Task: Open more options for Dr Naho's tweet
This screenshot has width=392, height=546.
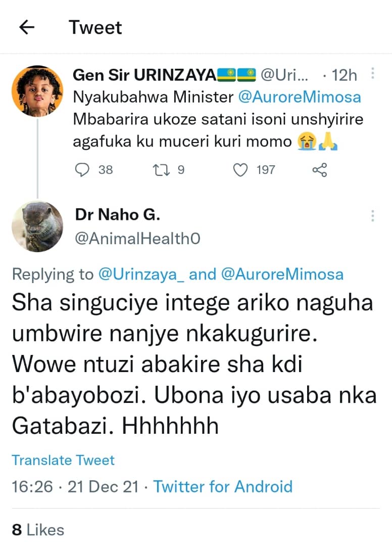Action: tap(373, 215)
